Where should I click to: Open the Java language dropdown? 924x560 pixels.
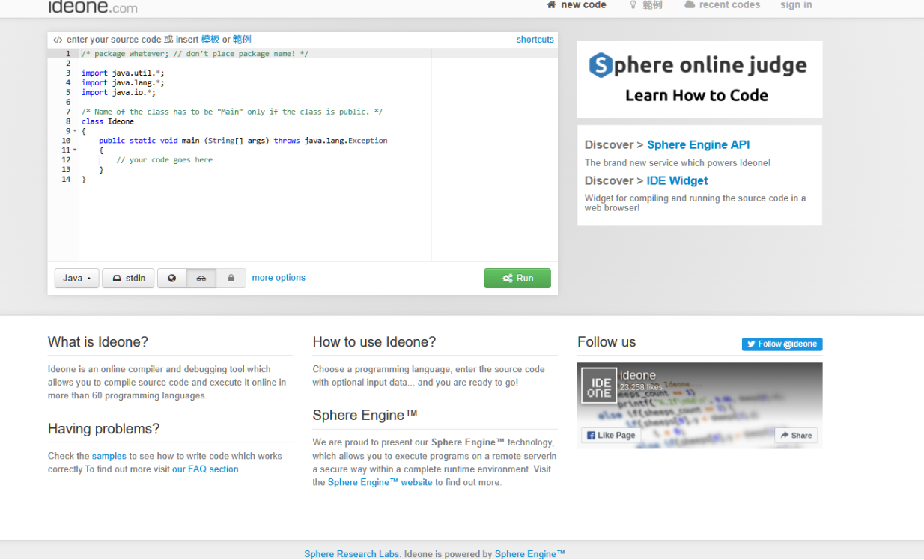[77, 279]
